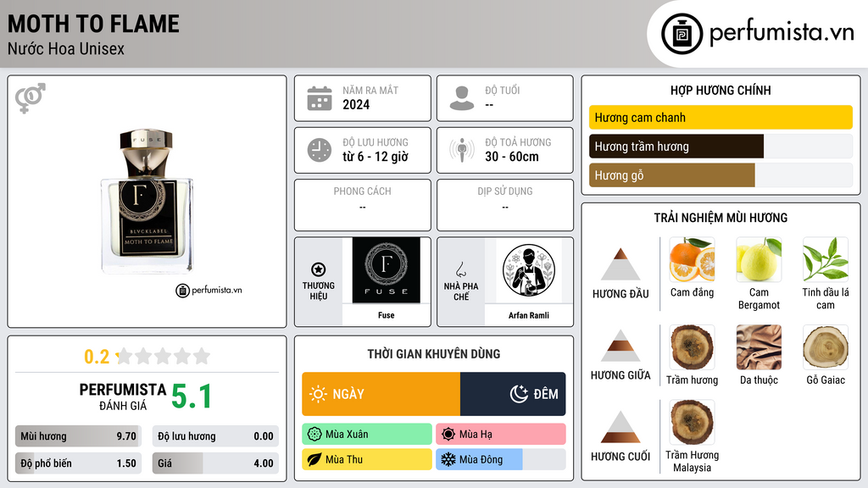The width and height of the screenshot is (868, 488).
Task: Click the leaf icon for Mùa Thu
Action: pyautogui.click(x=314, y=459)
